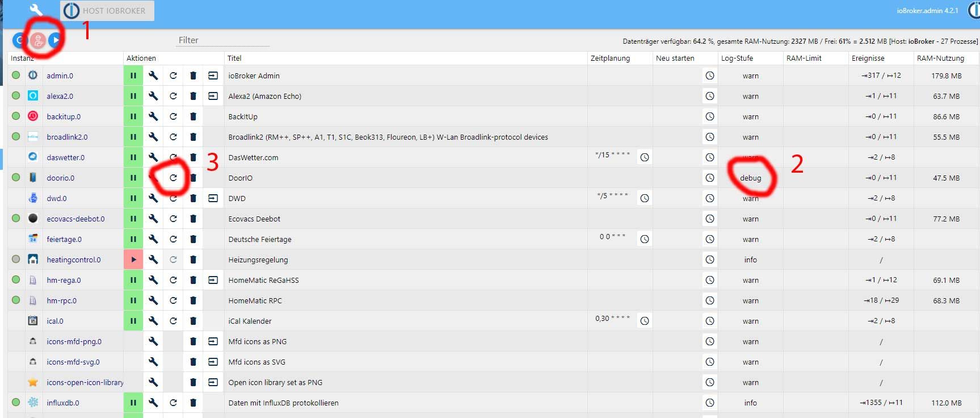Pause the backitup.0 instance
This screenshot has height=418, width=980.
(x=133, y=116)
